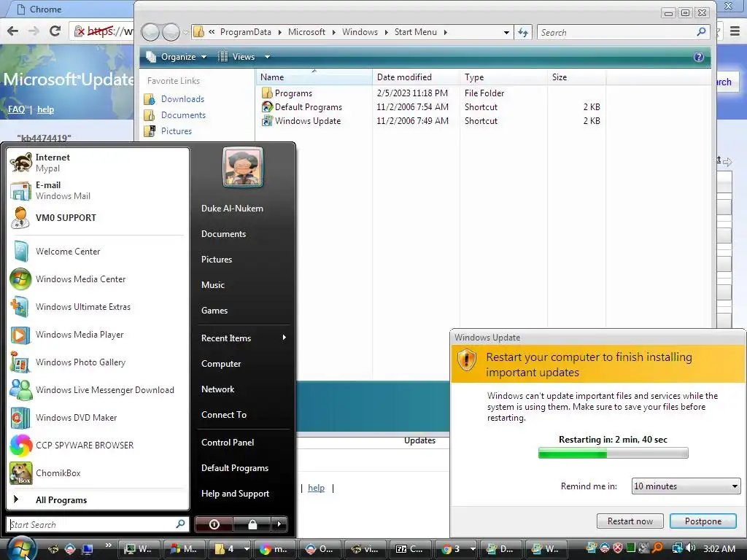Select Programs folder in file list
747x560 pixels.
point(293,93)
